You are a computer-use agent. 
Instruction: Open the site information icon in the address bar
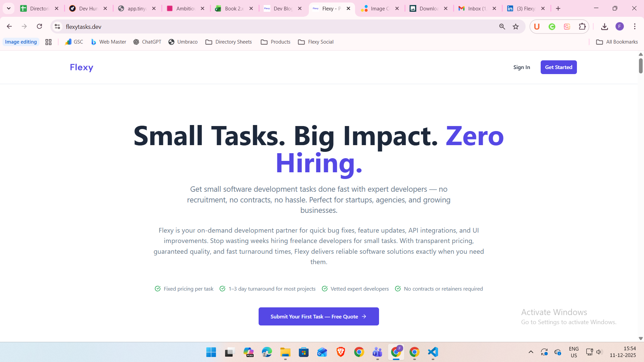[x=57, y=26]
